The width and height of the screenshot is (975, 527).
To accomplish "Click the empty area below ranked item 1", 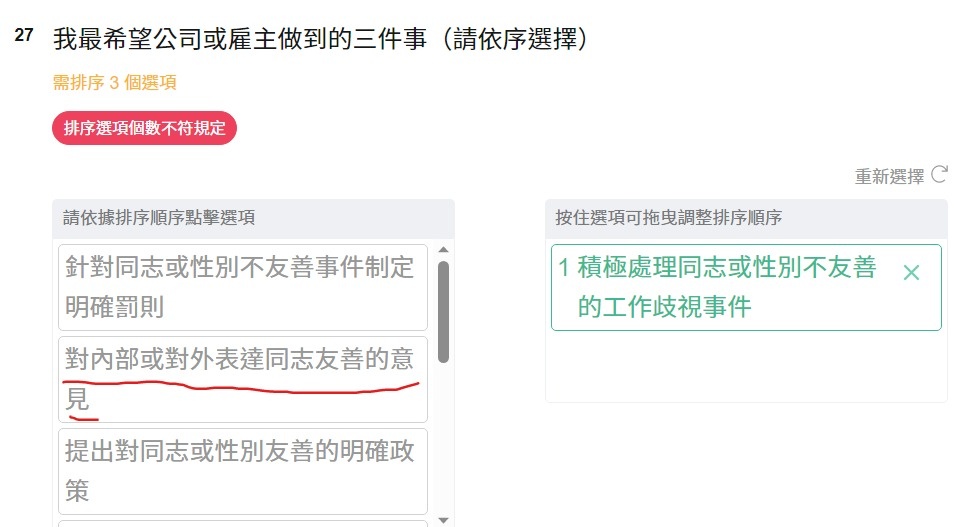I will (x=746, y=365).
